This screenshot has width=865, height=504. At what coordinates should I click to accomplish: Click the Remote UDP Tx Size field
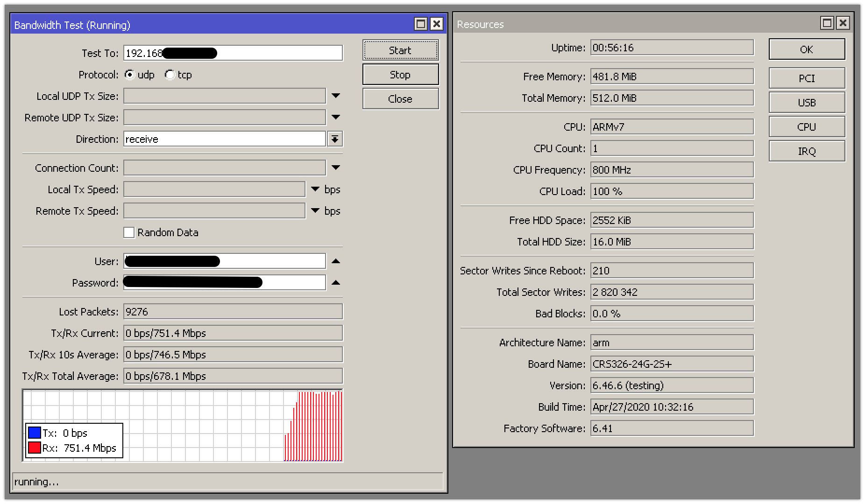pos(225,118)
